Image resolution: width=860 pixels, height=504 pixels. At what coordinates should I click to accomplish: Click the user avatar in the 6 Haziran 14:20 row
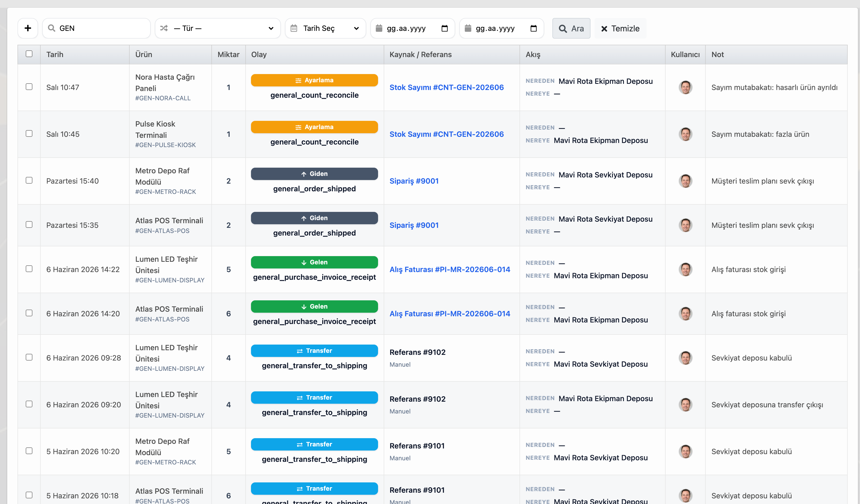pyautogui.click(x=685, y=314)
